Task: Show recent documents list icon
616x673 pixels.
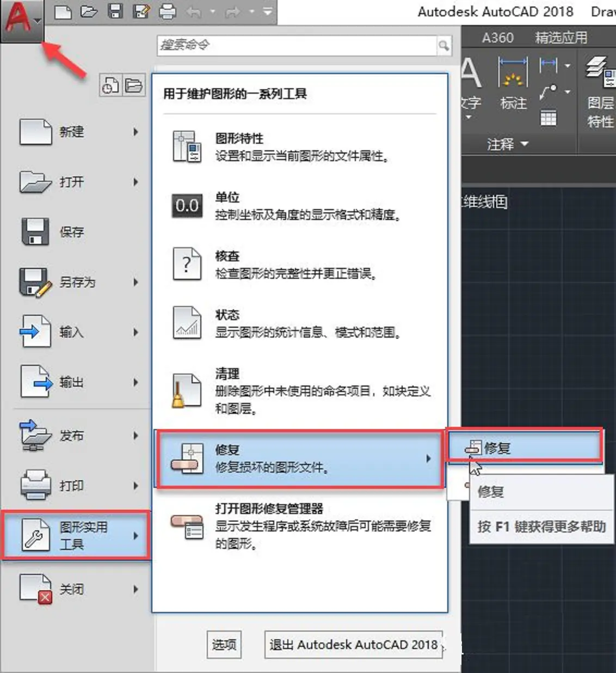Action: pos(111,85)
